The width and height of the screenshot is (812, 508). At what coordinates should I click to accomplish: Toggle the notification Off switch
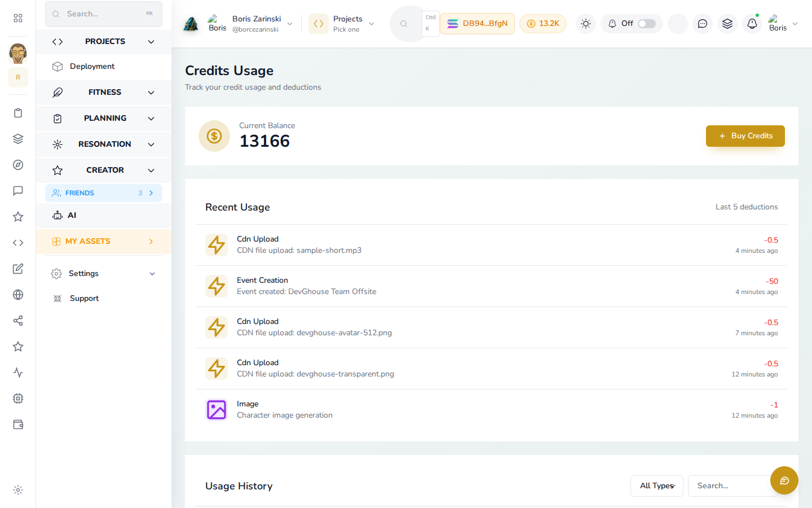[647, 24]
